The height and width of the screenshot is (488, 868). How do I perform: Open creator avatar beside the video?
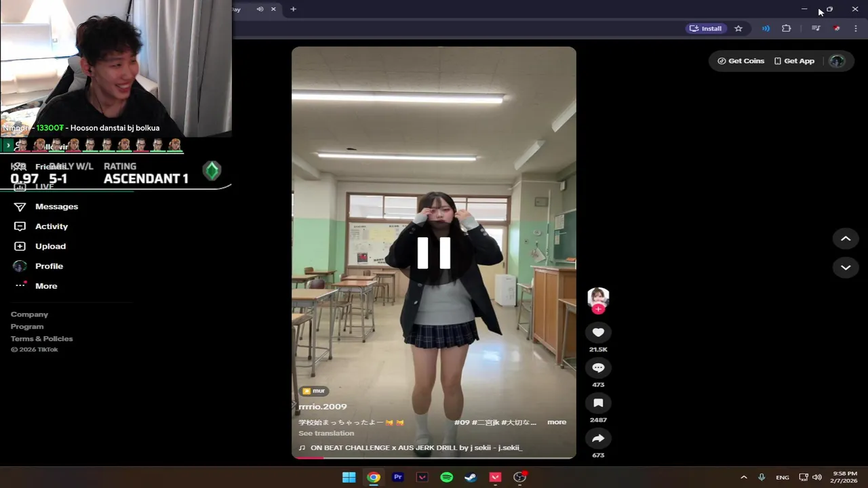pos(598,297)
